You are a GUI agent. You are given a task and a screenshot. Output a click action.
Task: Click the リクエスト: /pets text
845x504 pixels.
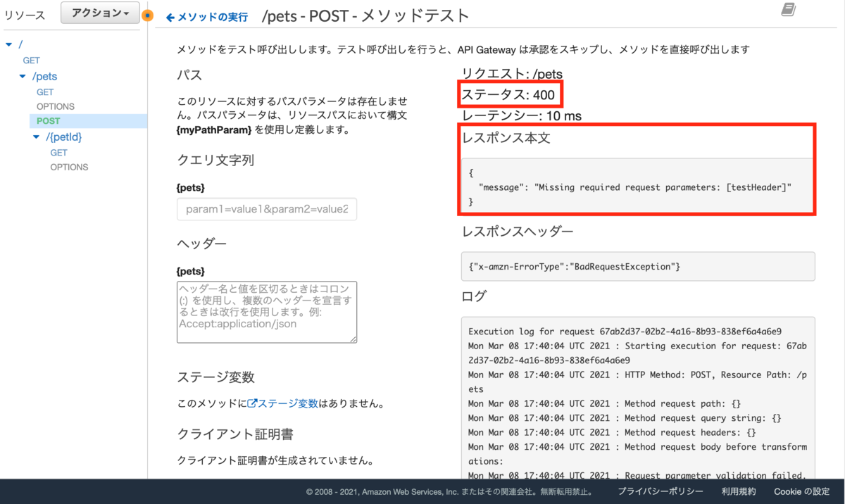(x=512, y=73)
